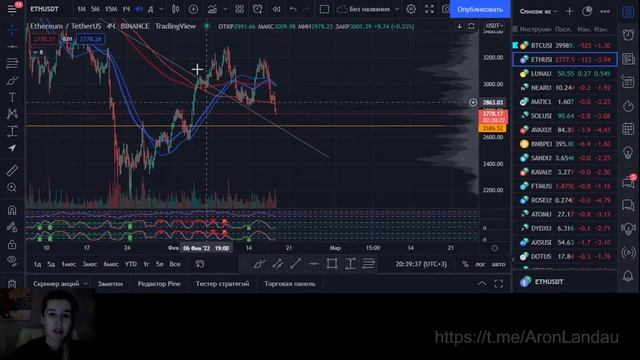Select the Д daily timeframe
This screenshot has width=640, height=360.
(x=150, y=9)
